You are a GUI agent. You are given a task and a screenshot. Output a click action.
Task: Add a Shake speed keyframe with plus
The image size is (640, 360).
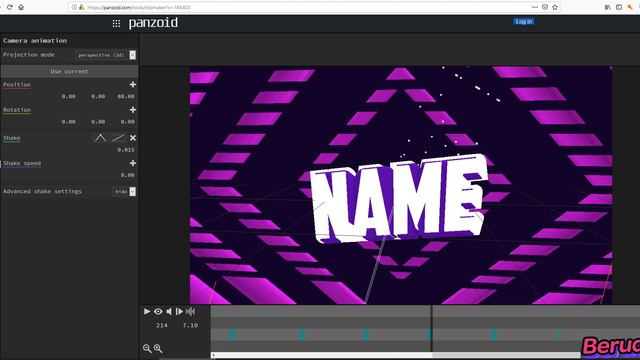click(133, 163)
